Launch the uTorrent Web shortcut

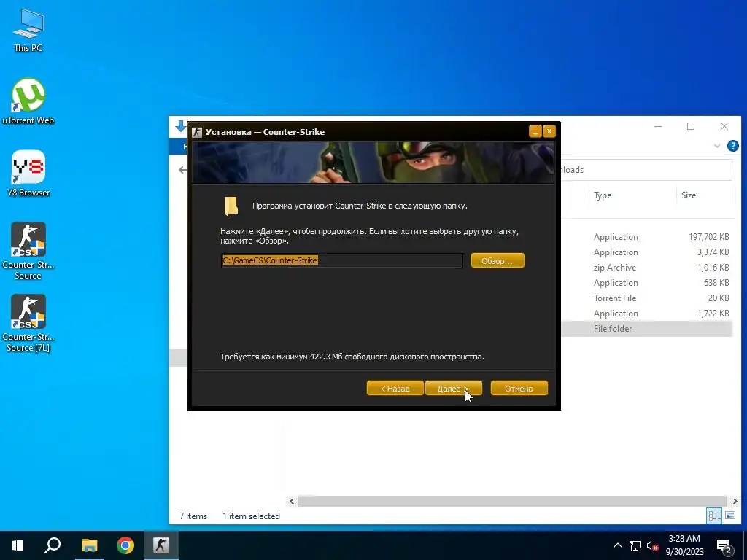(x=28, y=101)
